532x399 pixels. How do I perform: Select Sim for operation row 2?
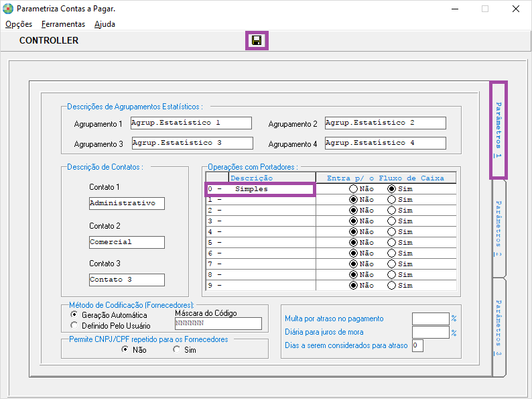point(391,210)
